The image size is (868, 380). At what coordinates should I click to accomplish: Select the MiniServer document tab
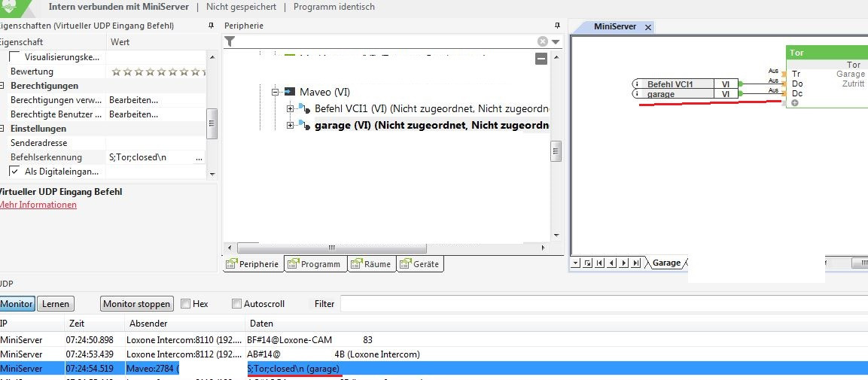coord(614,26)
